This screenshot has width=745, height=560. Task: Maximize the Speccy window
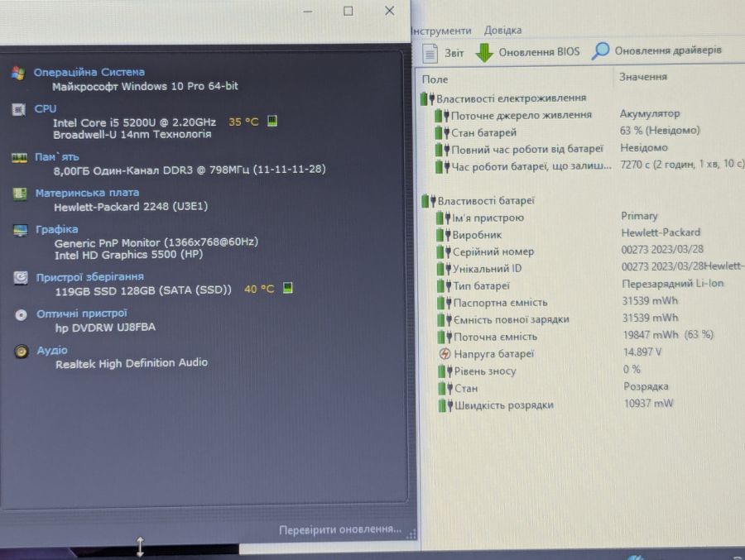348,11
